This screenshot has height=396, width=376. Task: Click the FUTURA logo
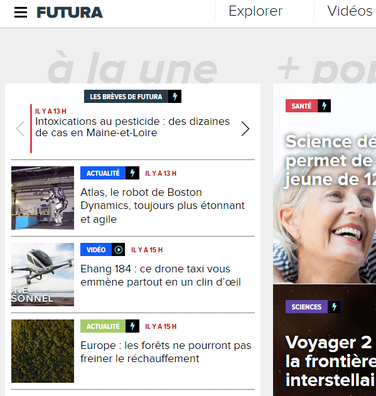(70, 13)
